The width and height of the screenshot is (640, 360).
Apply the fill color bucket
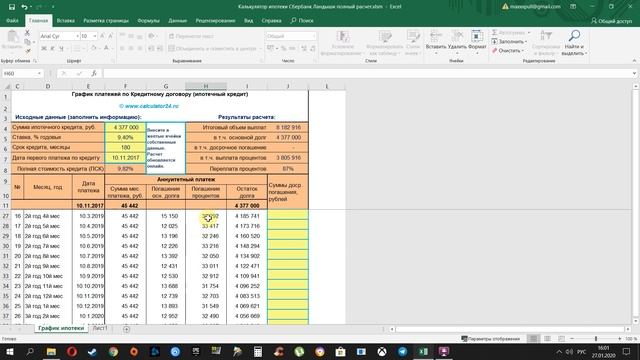[x=93, y=49]
